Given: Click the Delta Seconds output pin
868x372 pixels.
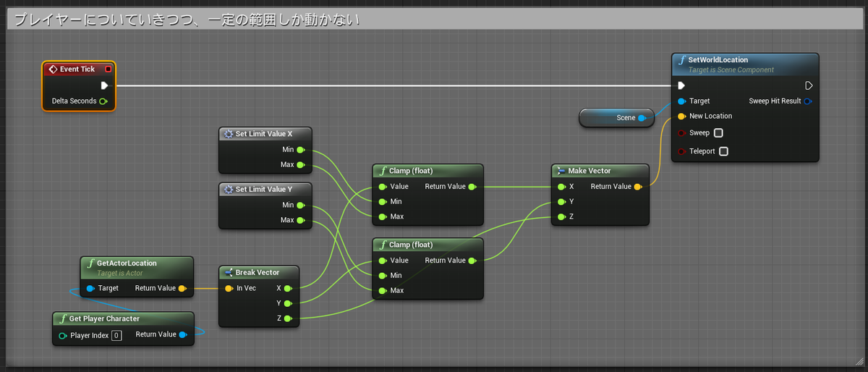Looking at the screenshot, I should point(103,101).
